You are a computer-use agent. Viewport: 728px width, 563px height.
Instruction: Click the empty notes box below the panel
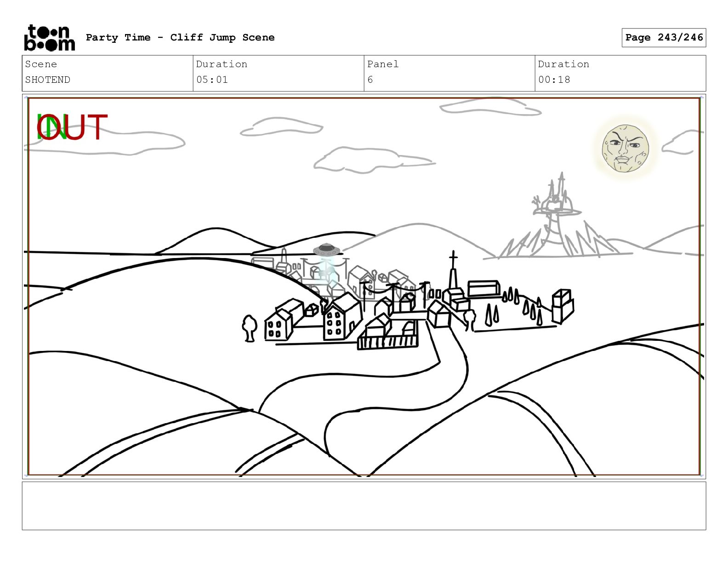click(364, 506)
